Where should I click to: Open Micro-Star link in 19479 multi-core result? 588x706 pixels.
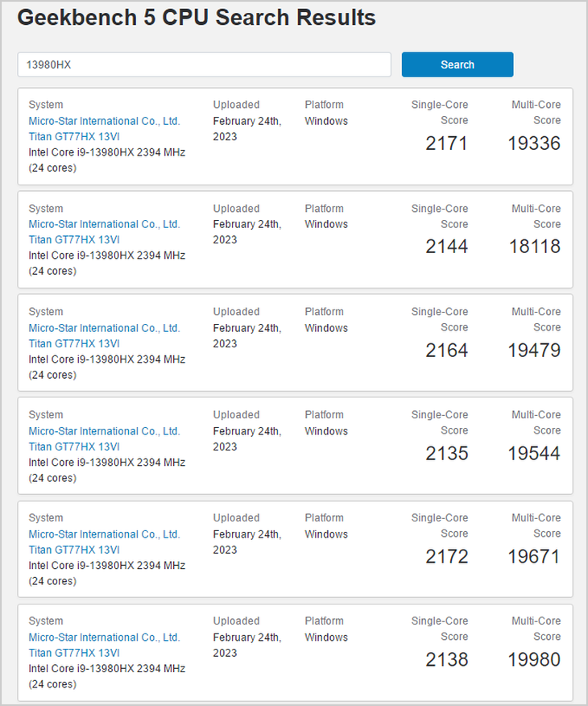105,328
